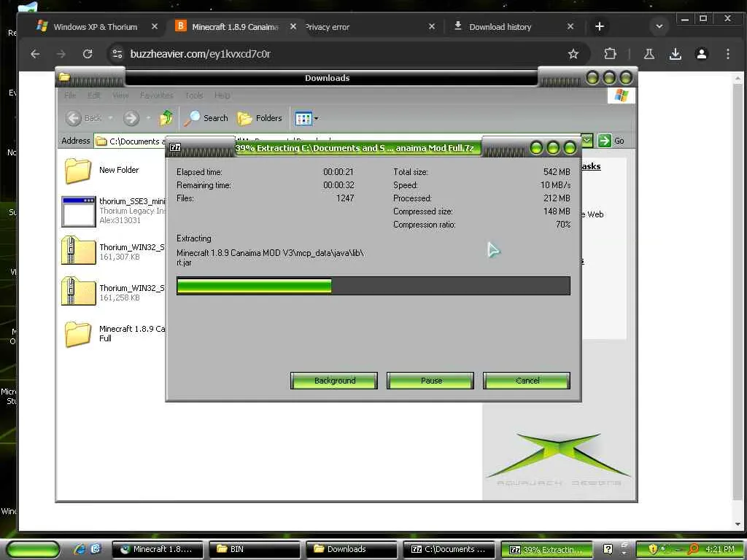Open File menu in Downloads window
This screenshot has width=747, height=560.
click(70, 96)
